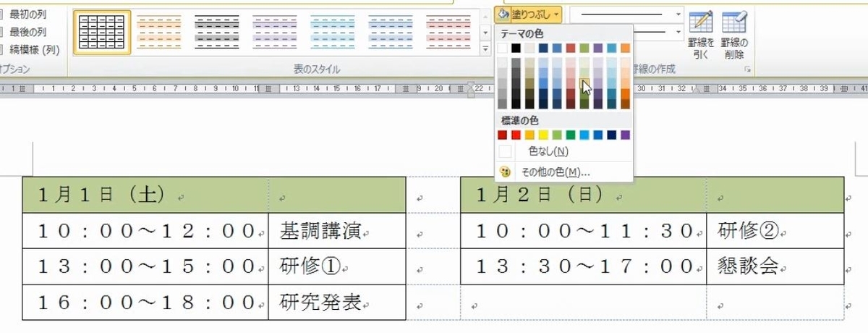
Task: Click the 1月1日(土) header cell
Action: [145, 195]
